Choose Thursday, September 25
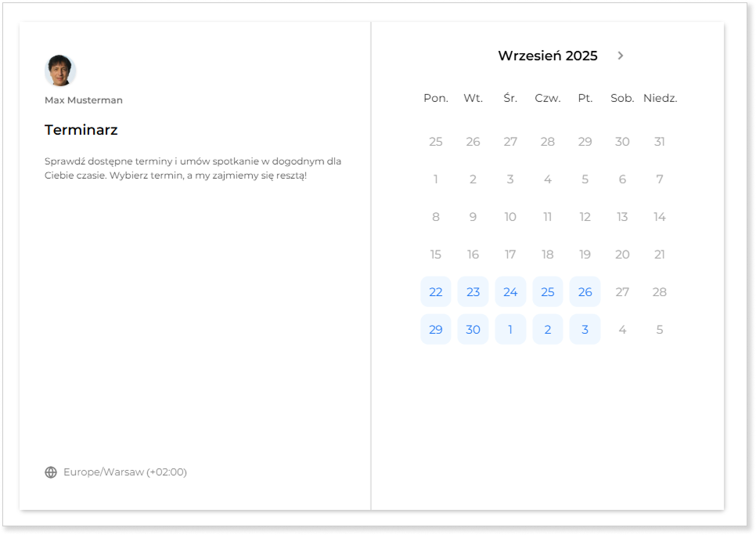The image size is (756, 535). tap(548, 292)
